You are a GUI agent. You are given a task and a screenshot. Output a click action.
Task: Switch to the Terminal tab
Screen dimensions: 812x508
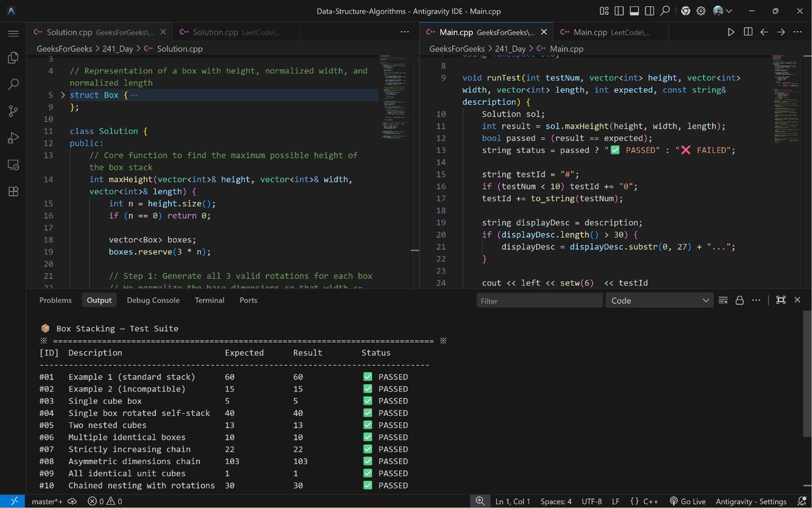click(x=210, y=300)
